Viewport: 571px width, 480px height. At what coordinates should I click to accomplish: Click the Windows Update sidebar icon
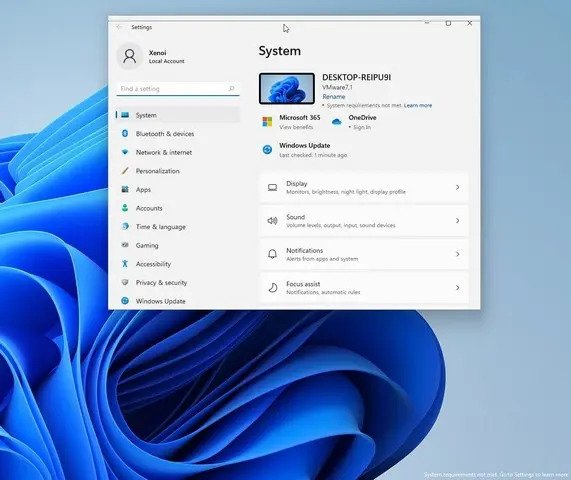(x=125, y=301)
